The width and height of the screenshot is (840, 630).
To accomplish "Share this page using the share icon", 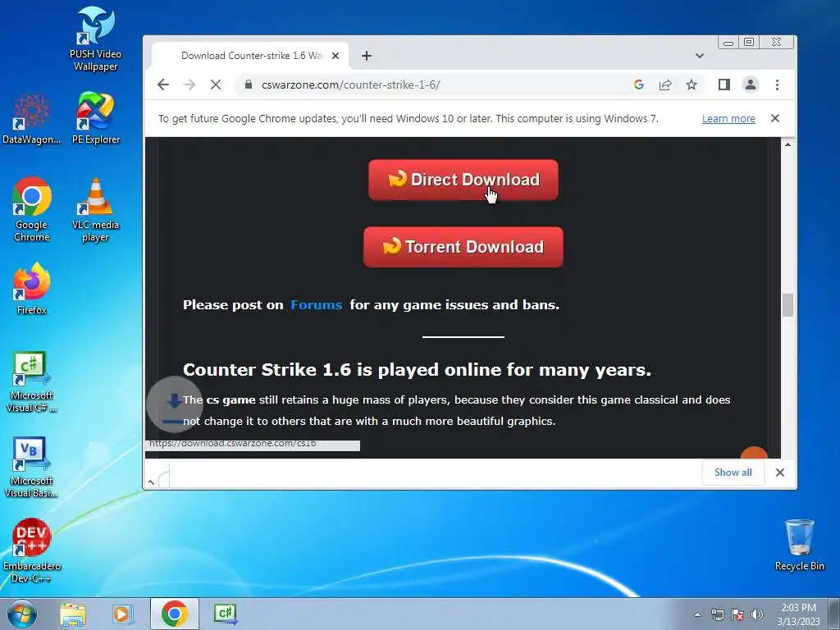I will click(665, 84).
